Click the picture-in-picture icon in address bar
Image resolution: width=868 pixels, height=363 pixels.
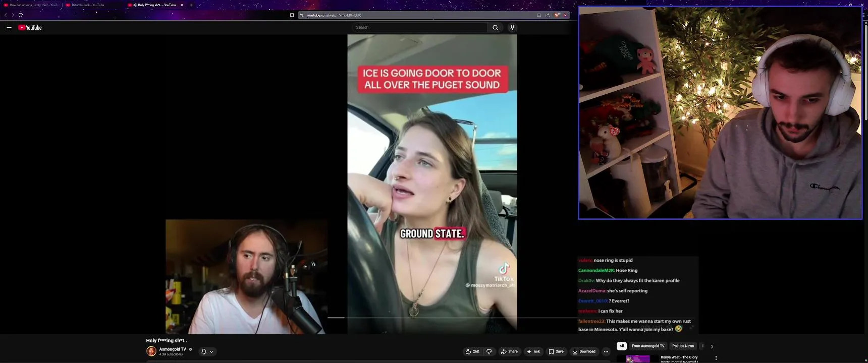(539, 15)
